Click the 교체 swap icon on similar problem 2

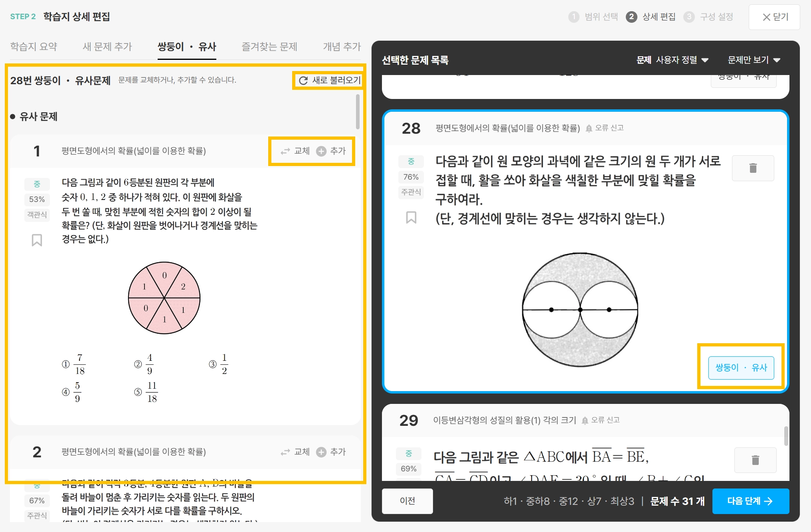[x=285, y=452]
